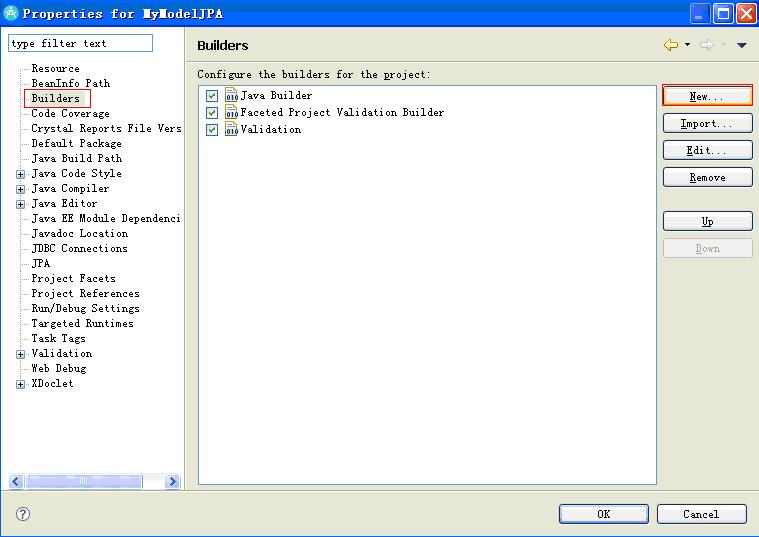This screenshot has width=759, height=537.
Task: Select the Java Editor label
Action: [x=64, y=203]
